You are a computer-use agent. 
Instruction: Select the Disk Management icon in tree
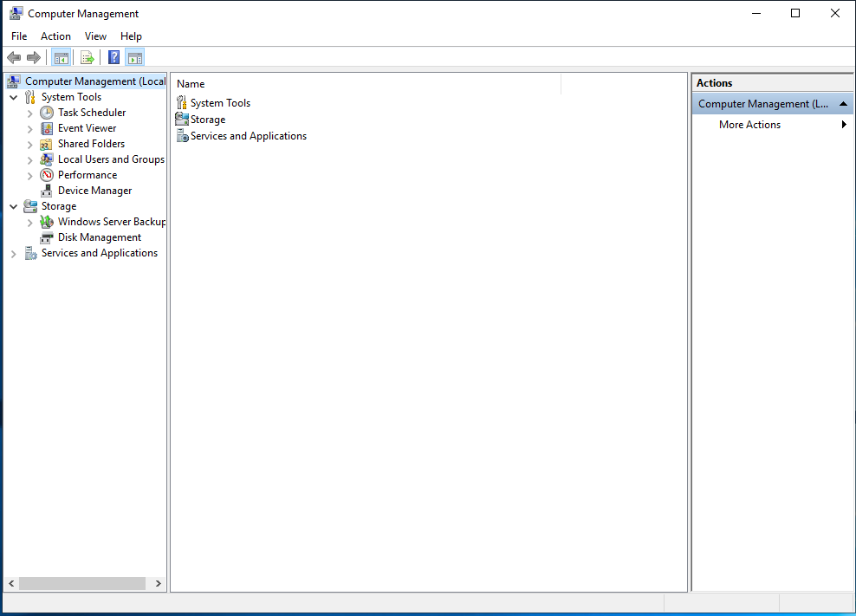point(47,237)
